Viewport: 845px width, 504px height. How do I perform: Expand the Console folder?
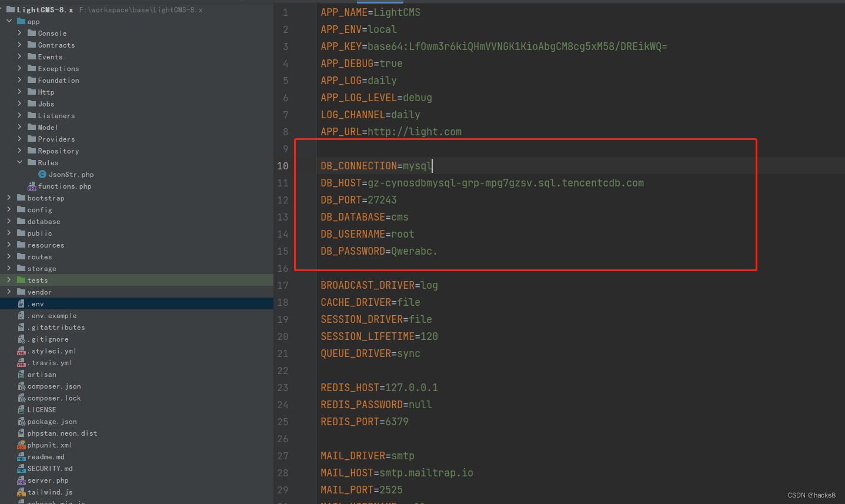pyautogui.click(x=19, y=33)
